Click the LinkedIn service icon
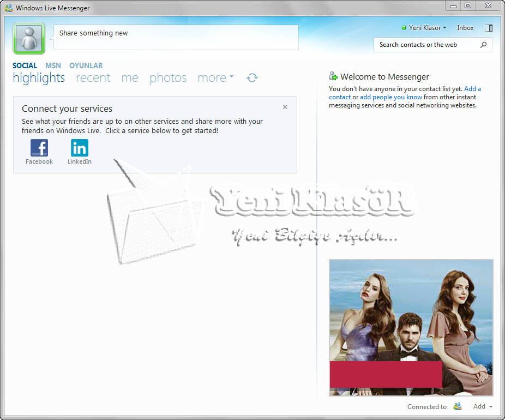 tap(80, 148)
